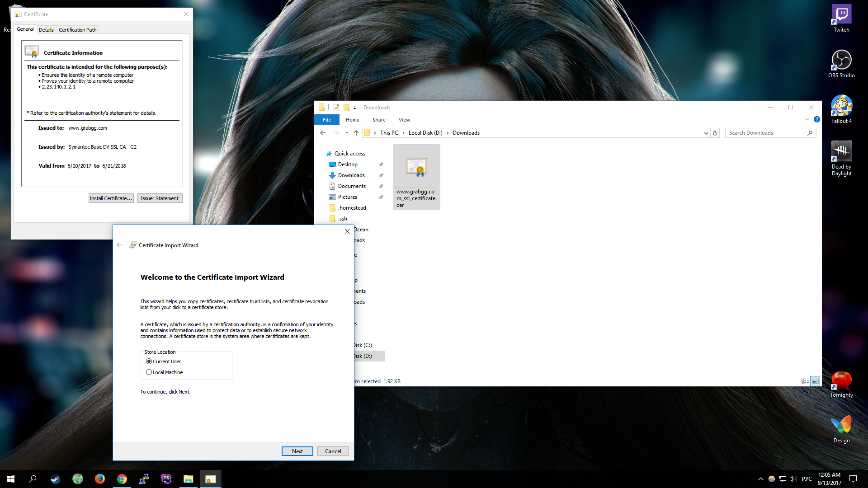The image size is (868, 488).
Task: Open the explorer help question icon
Action: point(816,120)
